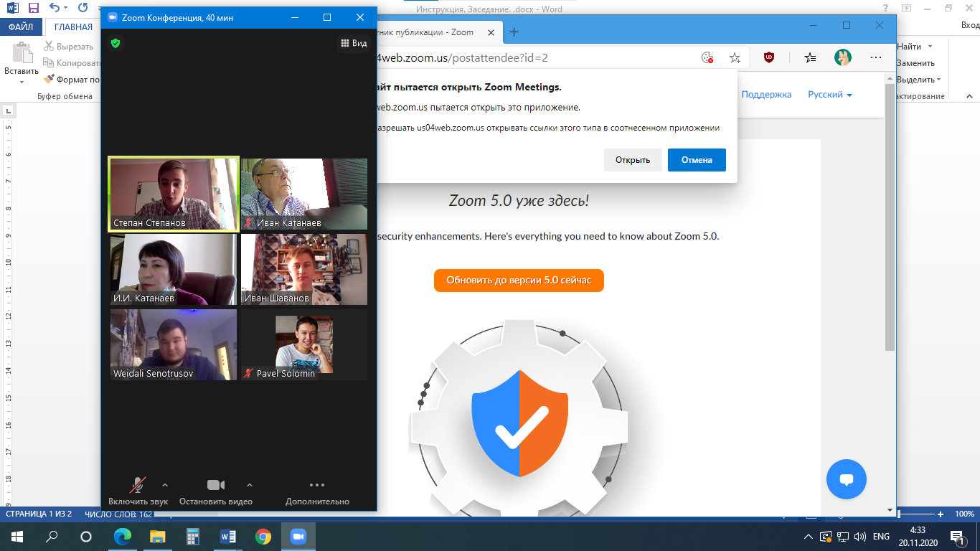
Task: Click Заменить in Word editing group
Action: tap(915, 63)
